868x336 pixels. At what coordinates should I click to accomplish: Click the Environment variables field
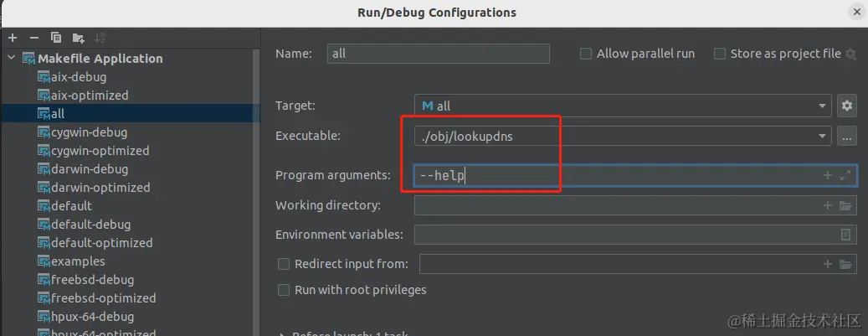tap(635, 235)
